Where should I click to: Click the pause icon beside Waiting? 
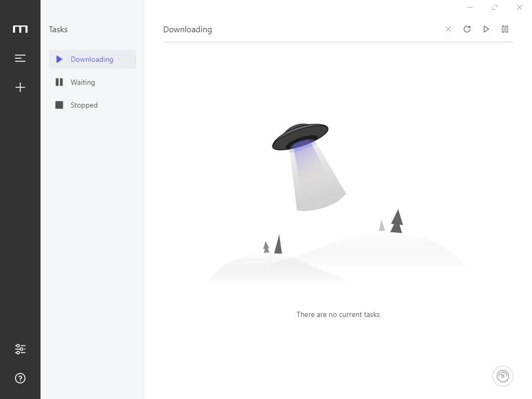coord(59,82)
